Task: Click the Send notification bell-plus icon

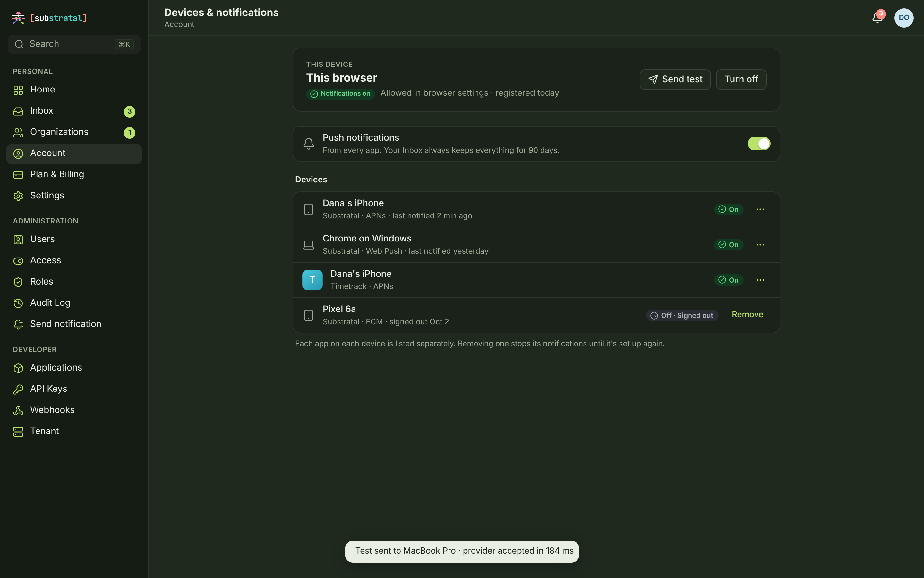Action: [x=18, y=325]
